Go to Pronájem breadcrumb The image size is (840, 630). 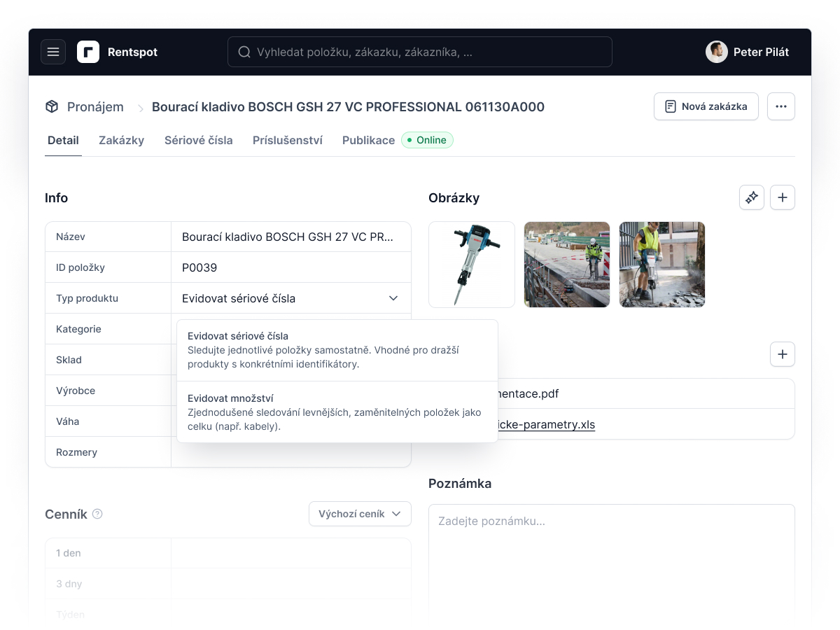point(95,107)
